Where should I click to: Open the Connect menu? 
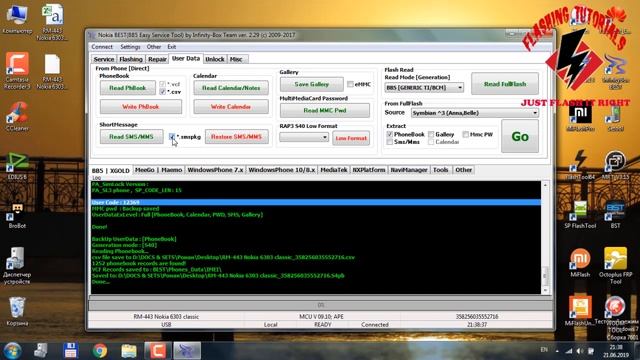tap(102, 47)
